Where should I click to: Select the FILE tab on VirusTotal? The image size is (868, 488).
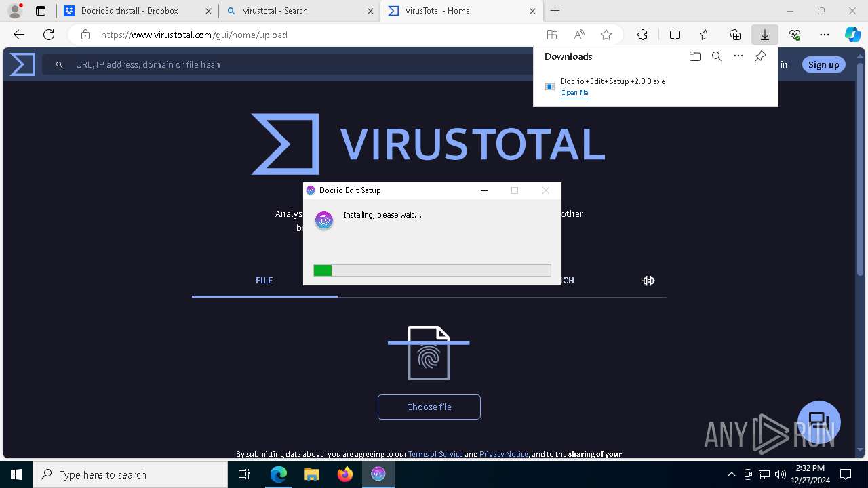pyautogui.click(x=264, y=280)
